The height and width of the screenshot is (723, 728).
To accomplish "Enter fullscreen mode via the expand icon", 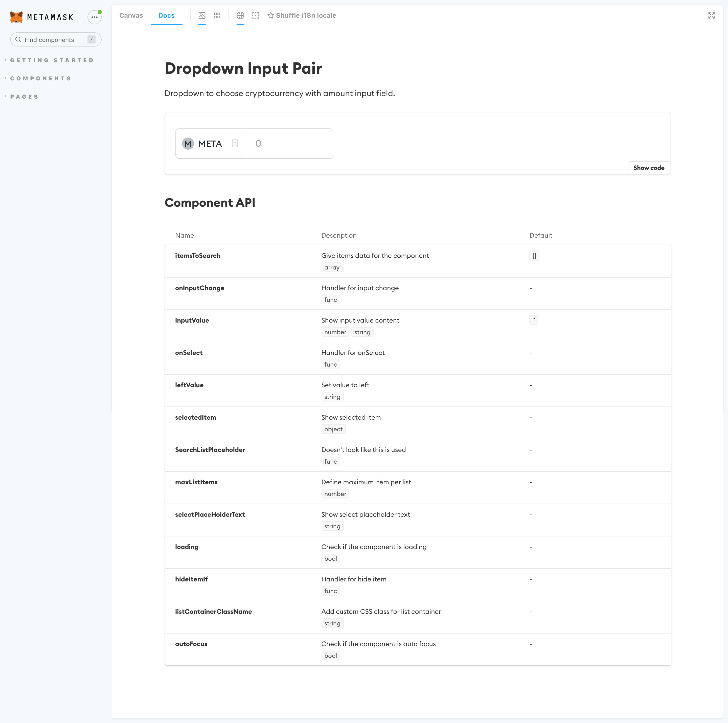I will pos(711,15).
